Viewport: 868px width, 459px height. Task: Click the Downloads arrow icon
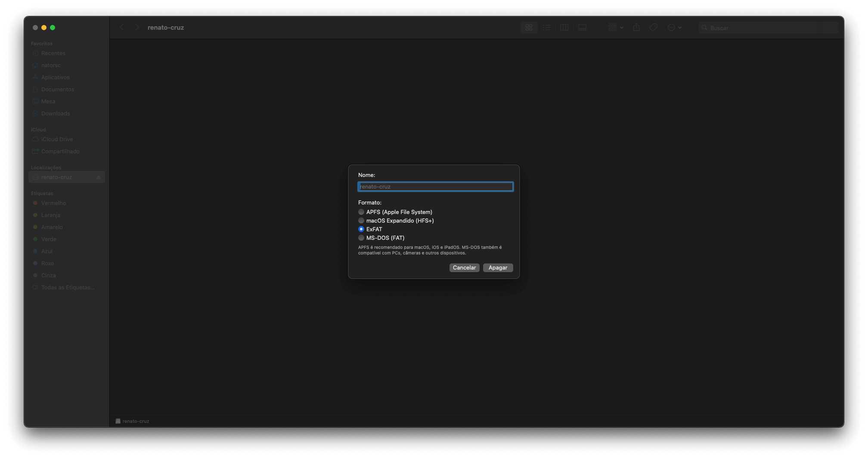pyautogui.click(x=35, y=114)
